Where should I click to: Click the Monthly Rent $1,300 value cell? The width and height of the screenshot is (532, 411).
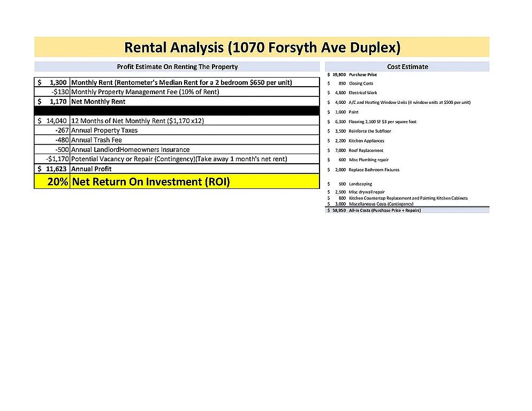52,83
